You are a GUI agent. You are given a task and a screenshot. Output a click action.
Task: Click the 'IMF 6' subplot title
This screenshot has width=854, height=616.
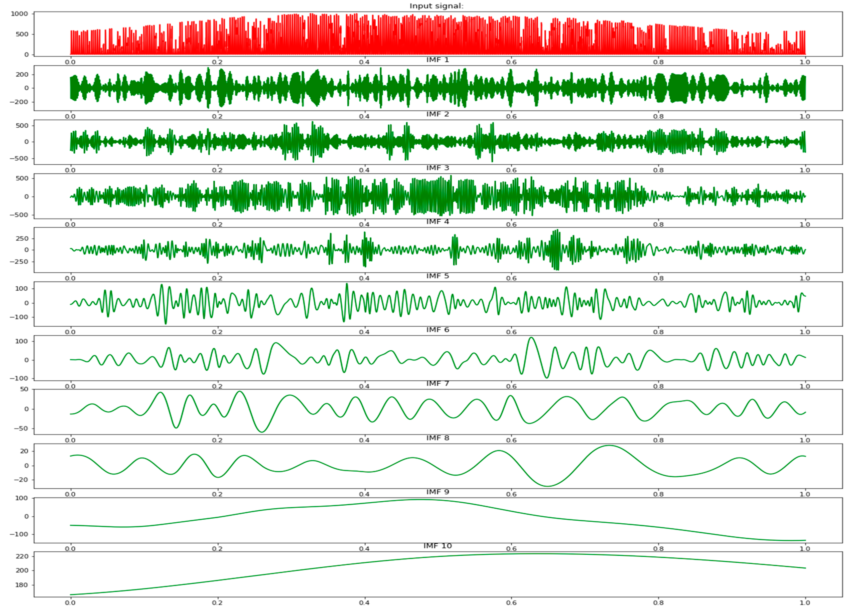[x=438, y=330]
